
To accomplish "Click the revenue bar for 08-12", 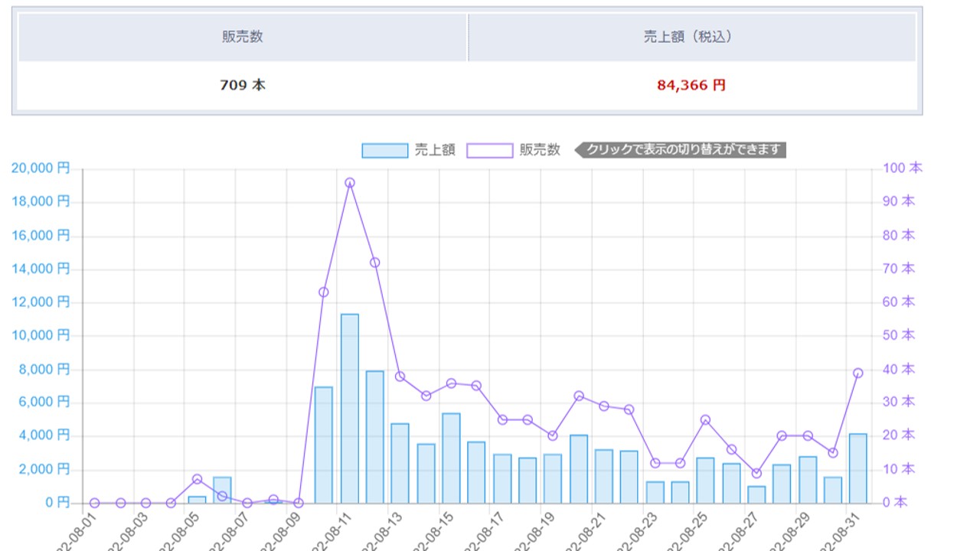I will click(x=375, y=437).
